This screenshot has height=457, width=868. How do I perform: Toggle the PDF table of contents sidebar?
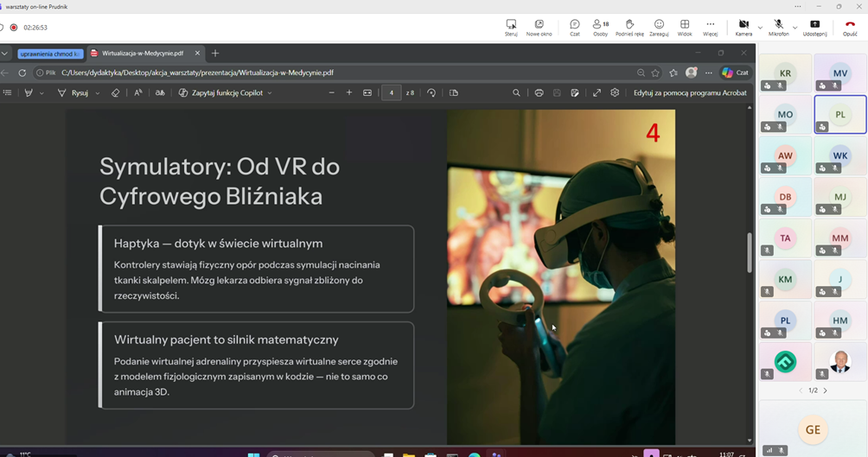(x=8, y=92)
